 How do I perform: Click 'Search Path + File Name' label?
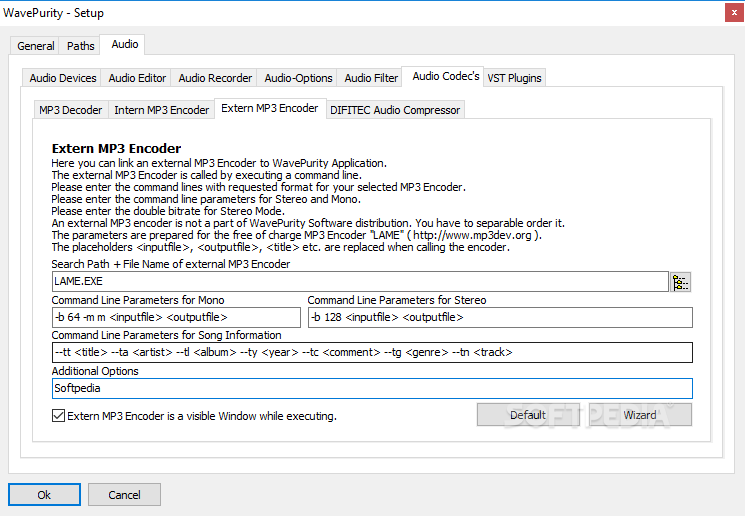[x=171, y=264]
